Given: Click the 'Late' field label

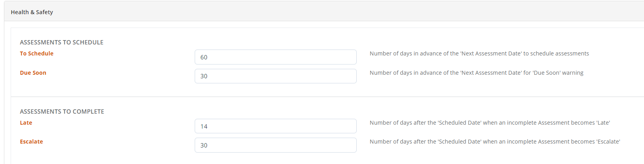Looking at the screenshot, I should coord(26,123).
